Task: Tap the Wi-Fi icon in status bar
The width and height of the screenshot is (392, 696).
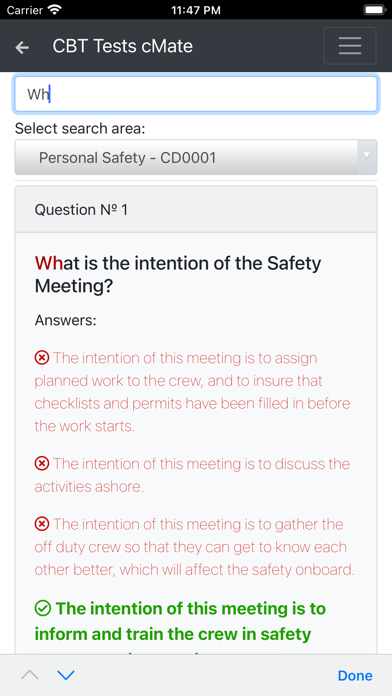Action: (55, 10)
